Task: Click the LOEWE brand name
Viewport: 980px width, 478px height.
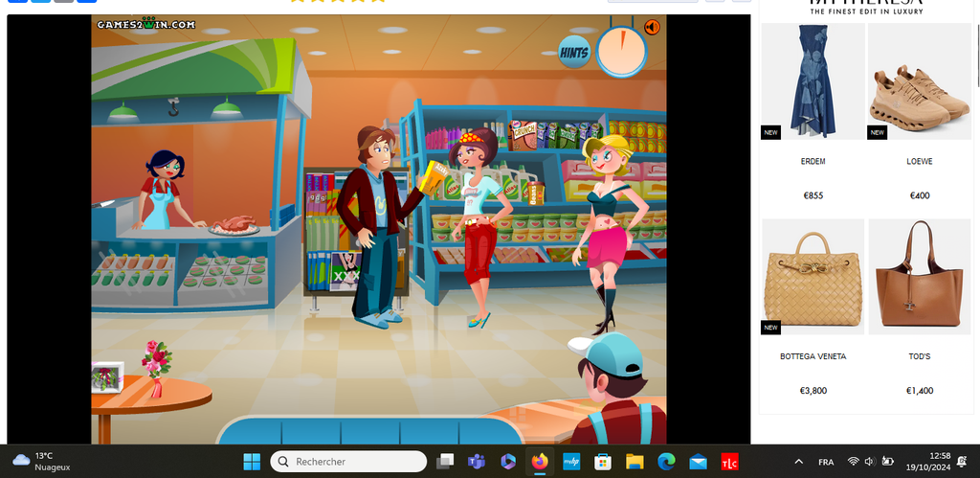Action: tap(920, 162)
